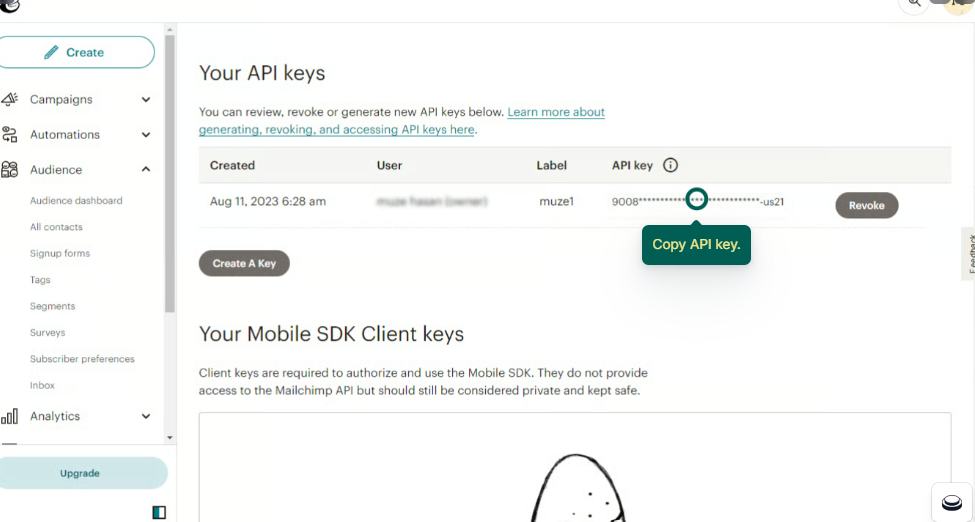Click the sidebar vertical scrollbar thumb
The height and width of the screenshot is (522, 975).
(170, 174)
